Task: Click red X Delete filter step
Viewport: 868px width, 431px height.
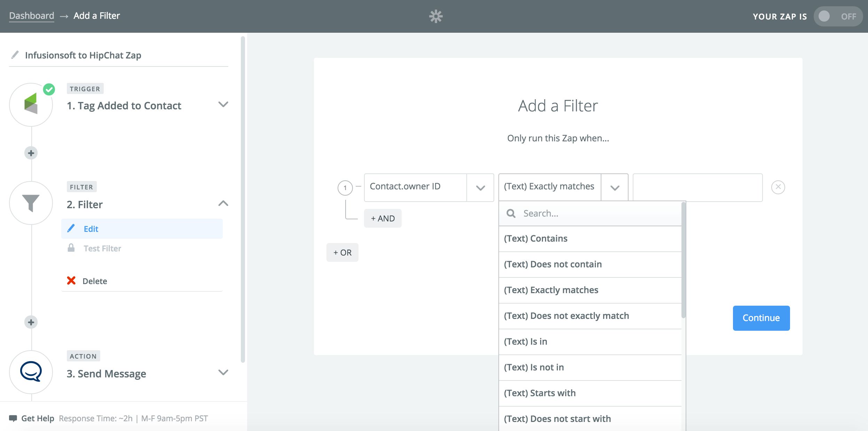Action: [71, 281]
